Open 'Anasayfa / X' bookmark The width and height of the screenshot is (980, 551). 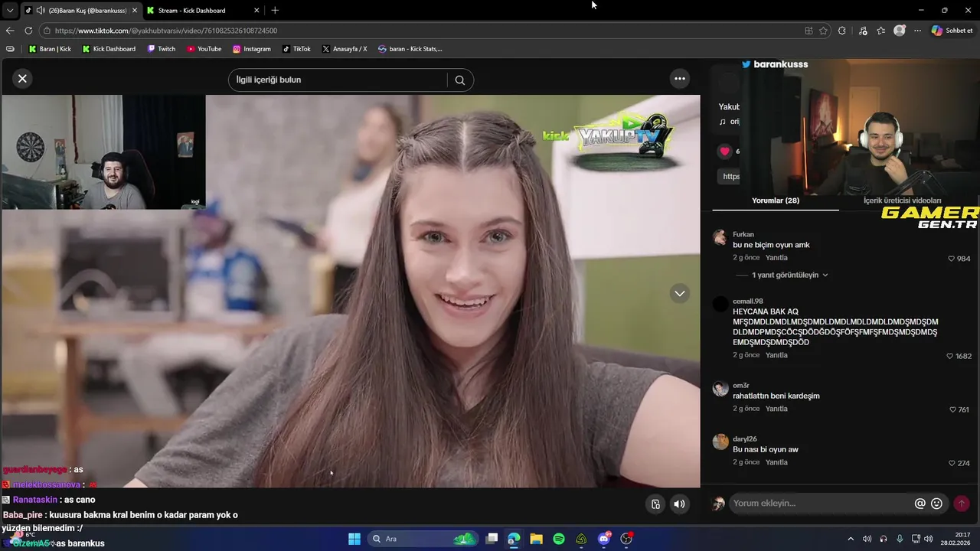pyautogui.click(x=345, y=49)
